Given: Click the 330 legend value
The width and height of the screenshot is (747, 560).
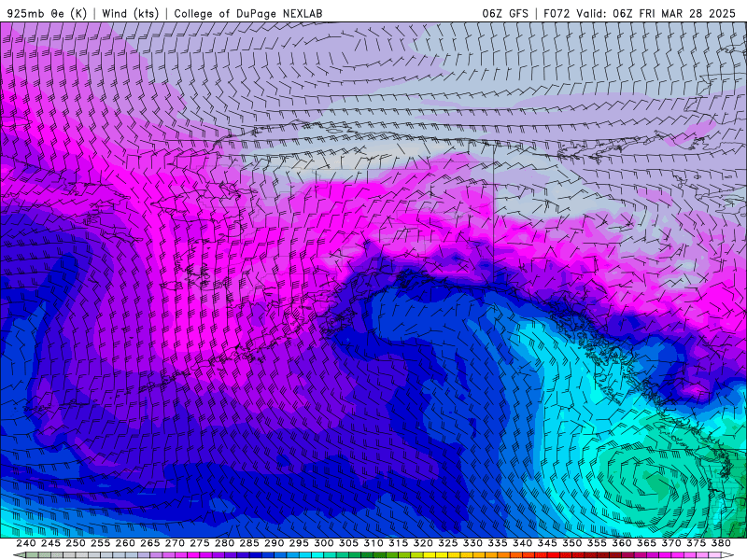Looking at the screenshot, I should click(472, 543).
